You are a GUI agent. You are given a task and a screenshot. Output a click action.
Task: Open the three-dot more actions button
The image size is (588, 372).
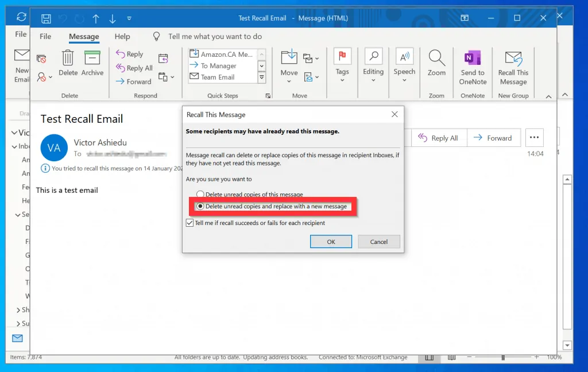pos(534,138)
